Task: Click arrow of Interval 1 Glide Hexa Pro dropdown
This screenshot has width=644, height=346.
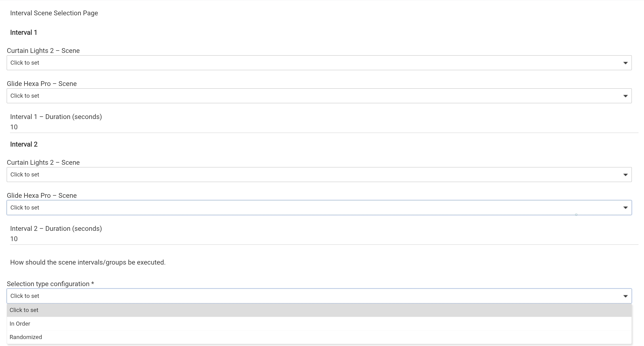Action: [625, 96]
